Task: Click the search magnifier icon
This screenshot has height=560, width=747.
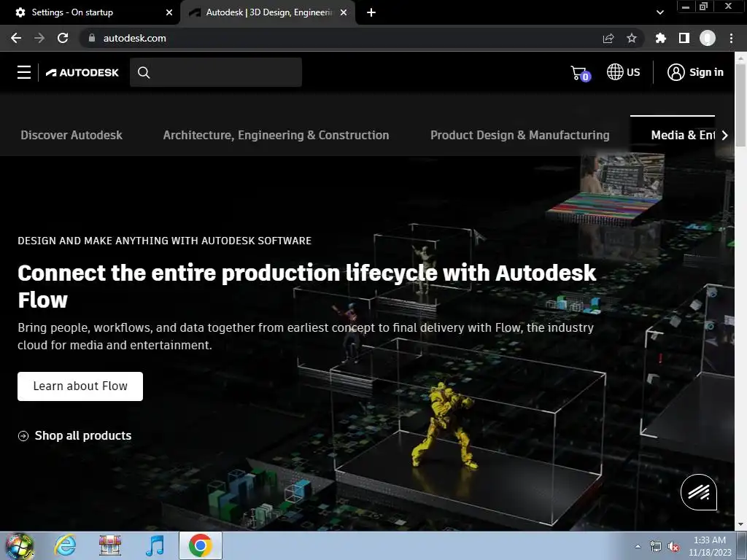Action: click(144, 72)
